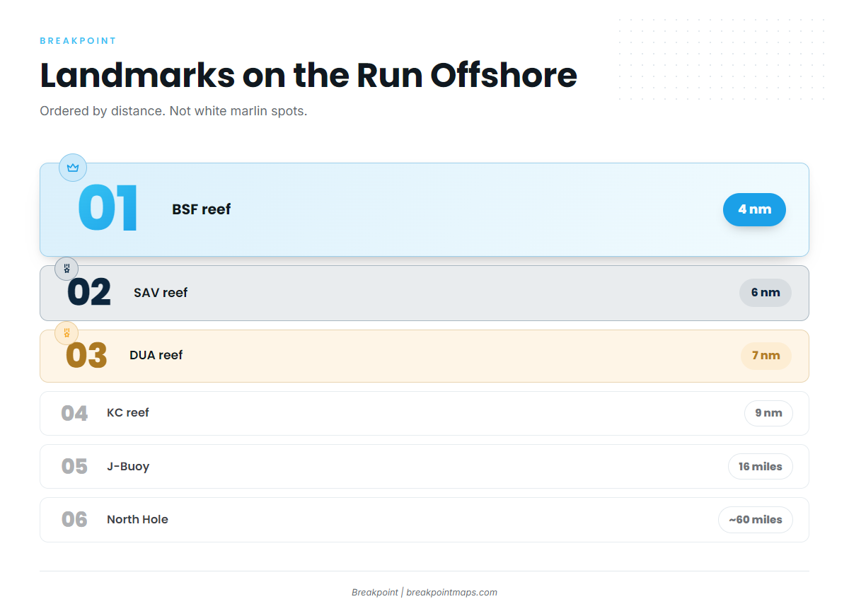Viewport: 849px width, 616px height.
Task: Click the SAV reef landmark name
Action: point(161,293)
